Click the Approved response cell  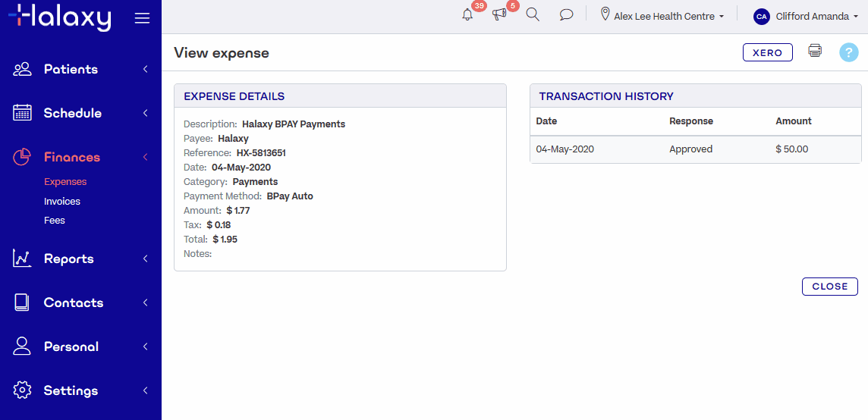point(691,149)
